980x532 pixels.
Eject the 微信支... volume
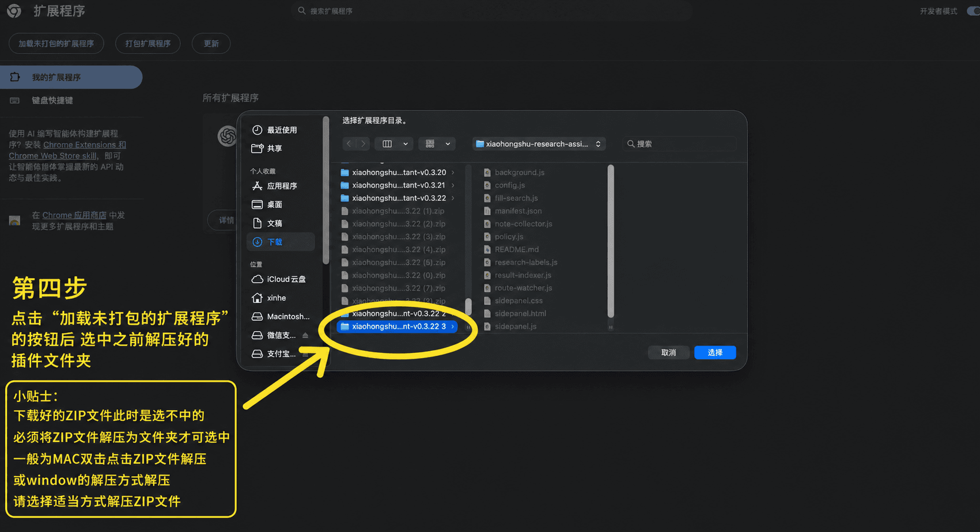(x=305, y=335)
